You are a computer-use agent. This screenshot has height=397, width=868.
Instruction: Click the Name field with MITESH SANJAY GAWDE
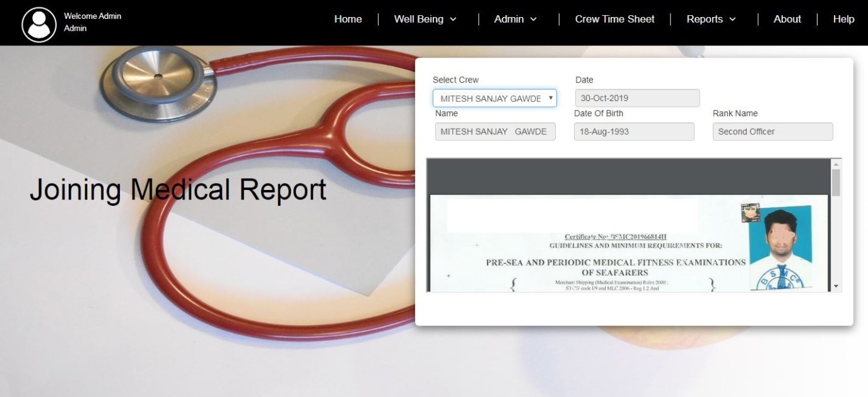[x=495, y=132]
